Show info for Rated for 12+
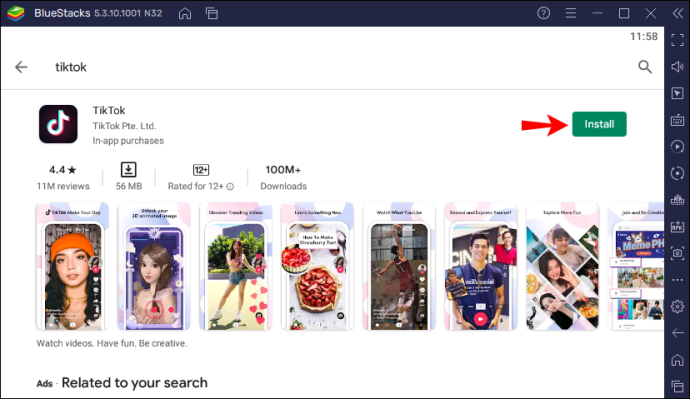 [230, 187]
